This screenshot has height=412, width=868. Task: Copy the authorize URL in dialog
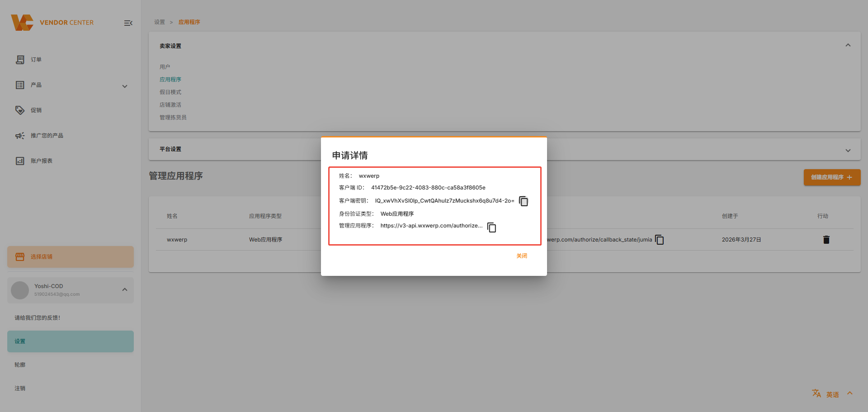491,227
